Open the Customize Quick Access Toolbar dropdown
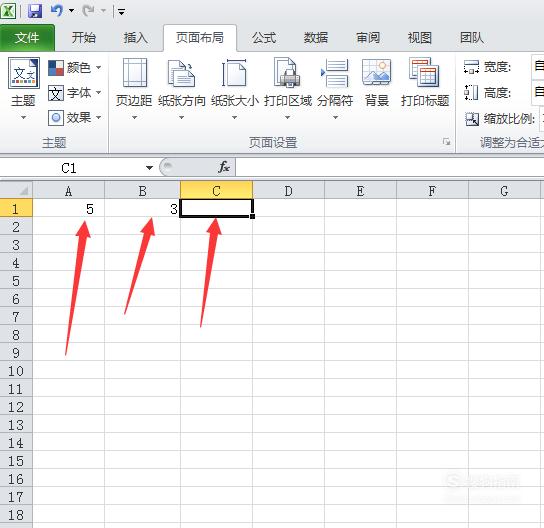544x528 pixels. (121, 12)
